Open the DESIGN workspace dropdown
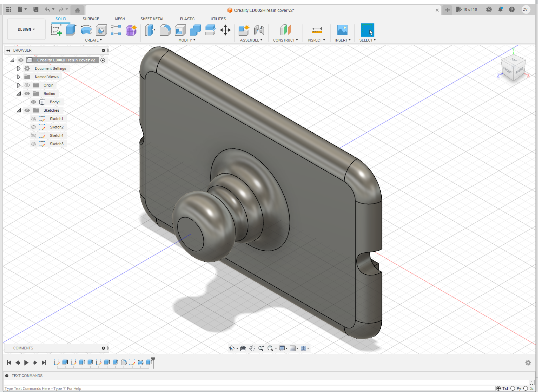538x392 pixels. [x=27, y=29]
